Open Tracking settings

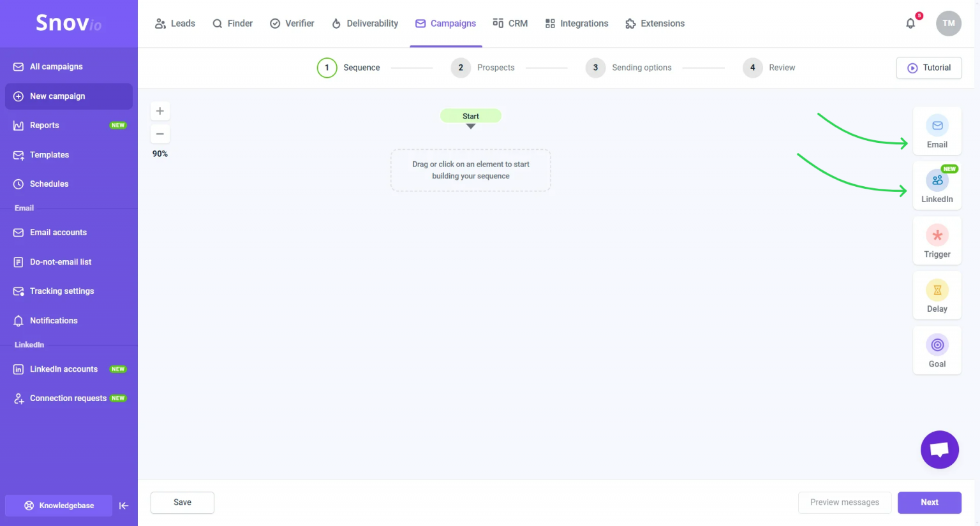point(69,291)
